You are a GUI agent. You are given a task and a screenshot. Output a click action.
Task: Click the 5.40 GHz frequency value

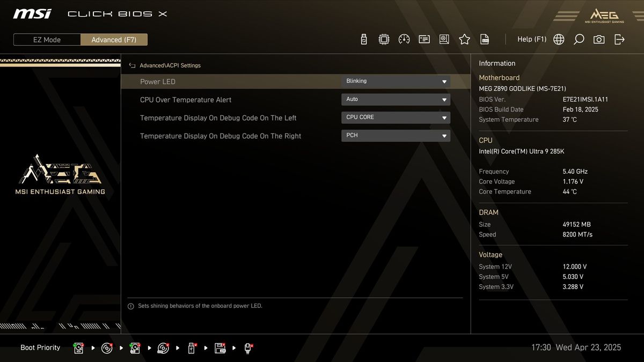[575, 172]
